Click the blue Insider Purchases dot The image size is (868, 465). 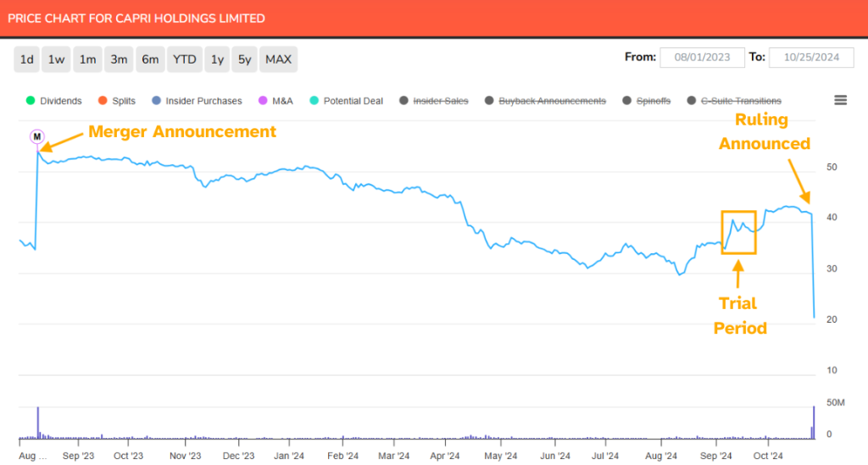click(156, 101)
